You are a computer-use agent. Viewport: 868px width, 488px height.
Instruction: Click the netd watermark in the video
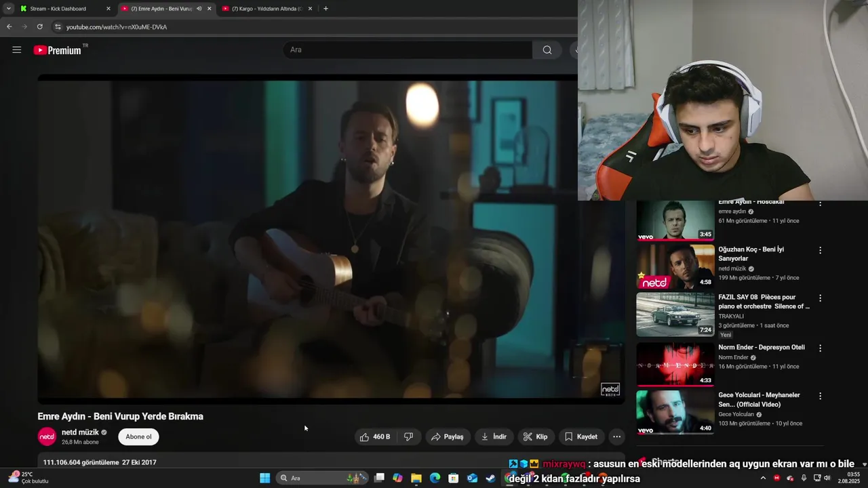coord(610,389)
